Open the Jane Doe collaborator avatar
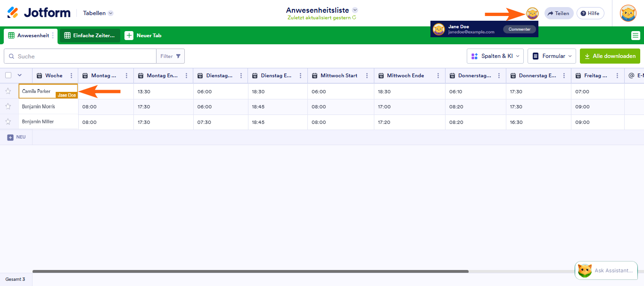The width and height of the screenshot is (644, 286). 532,14
